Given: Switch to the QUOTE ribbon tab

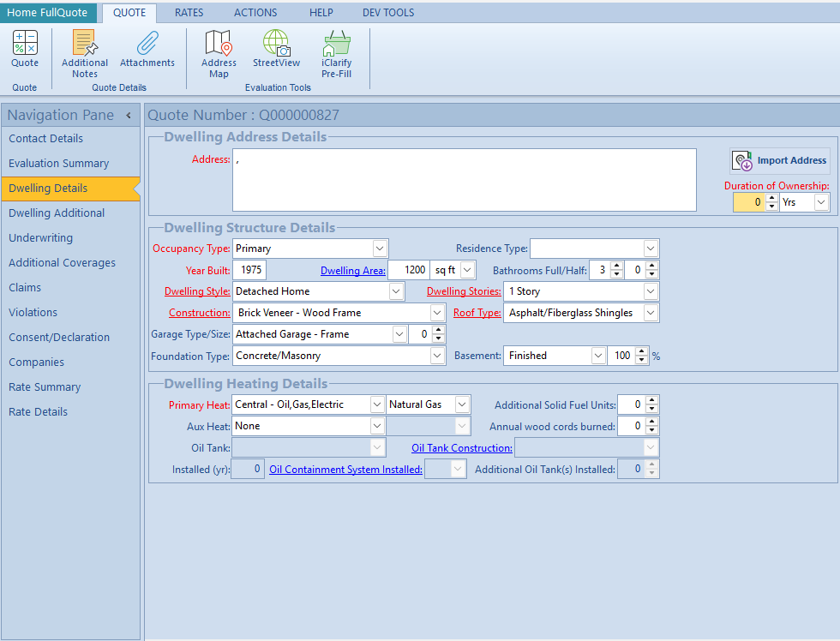Looking at the screenshot, I should 129,13.
